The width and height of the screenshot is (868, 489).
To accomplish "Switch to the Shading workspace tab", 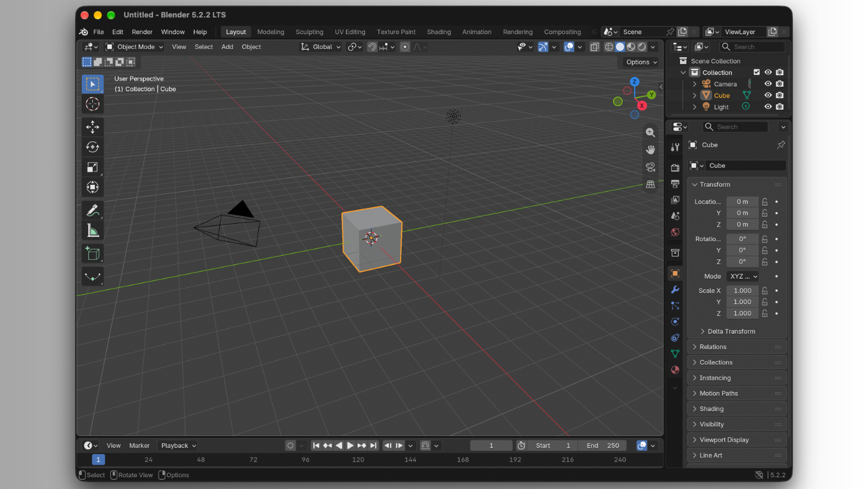I will (439, 32).
